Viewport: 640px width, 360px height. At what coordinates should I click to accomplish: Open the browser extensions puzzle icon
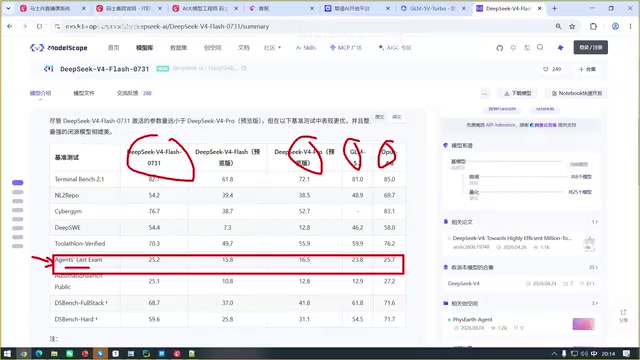click(593, 26)
